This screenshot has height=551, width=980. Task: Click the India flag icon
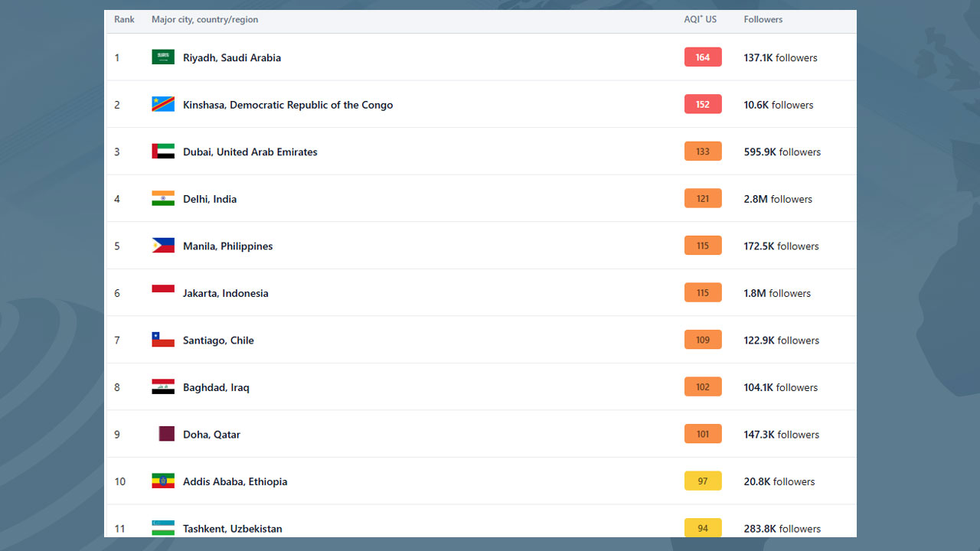click(163, 199)
